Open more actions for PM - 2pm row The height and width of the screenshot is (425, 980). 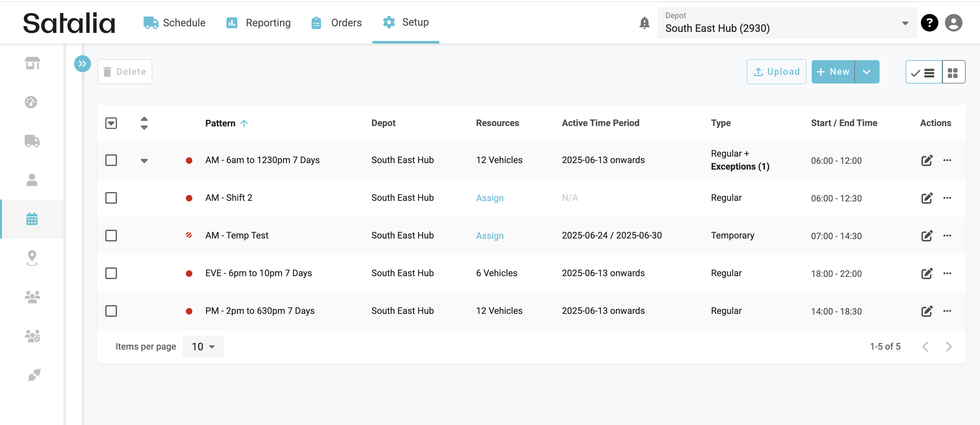tap(947, 311)
